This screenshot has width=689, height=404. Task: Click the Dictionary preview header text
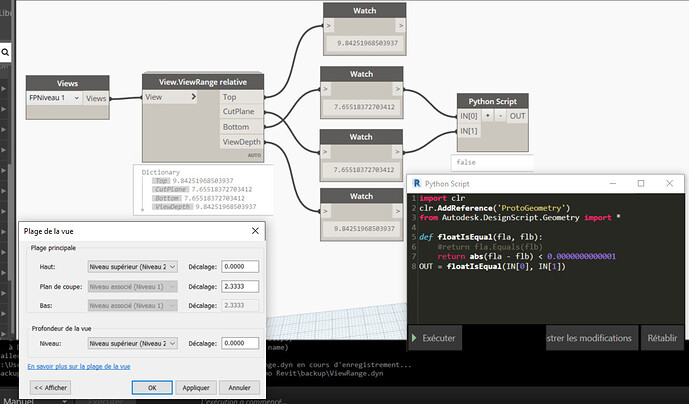(160, 172)
